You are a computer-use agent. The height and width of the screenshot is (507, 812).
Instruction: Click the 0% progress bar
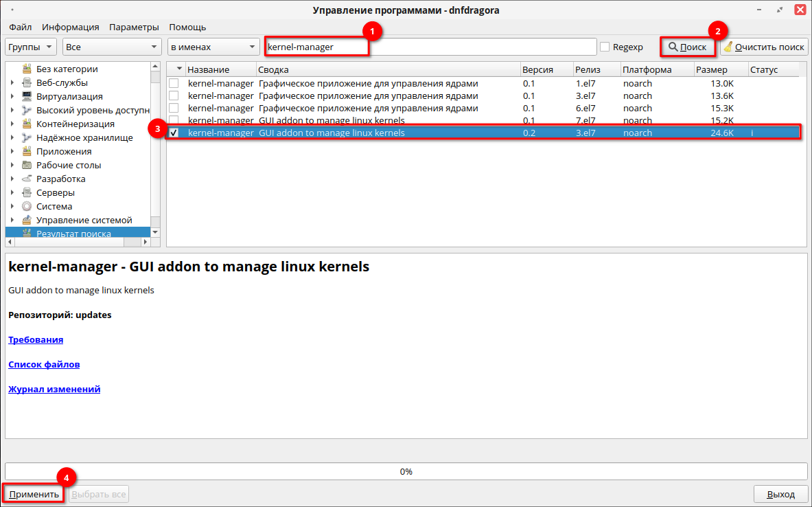pyautogui.click(x=406, y=471)
